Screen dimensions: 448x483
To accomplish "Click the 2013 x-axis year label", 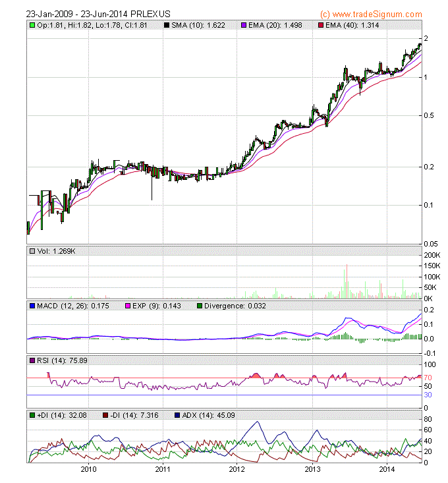I will [x=312, y=469].
